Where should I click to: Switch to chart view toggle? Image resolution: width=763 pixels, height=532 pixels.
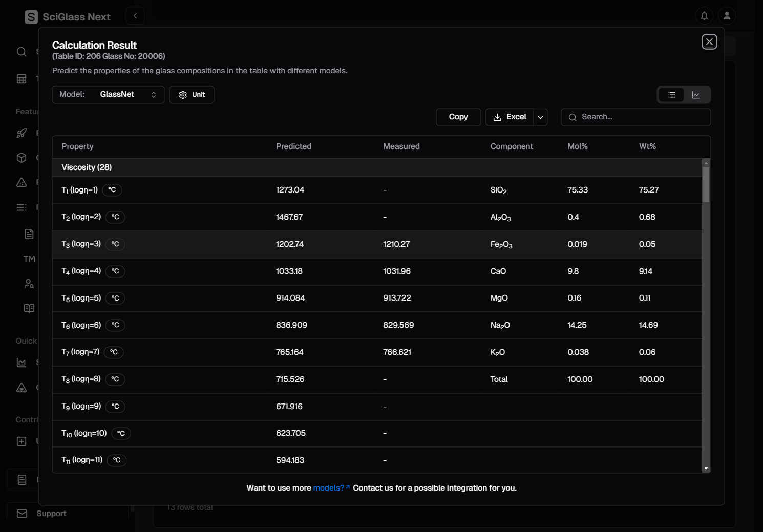pos(696,95)
